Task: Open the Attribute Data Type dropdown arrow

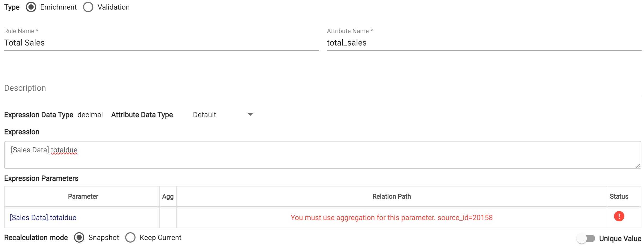Action: (x=250, y=115)
